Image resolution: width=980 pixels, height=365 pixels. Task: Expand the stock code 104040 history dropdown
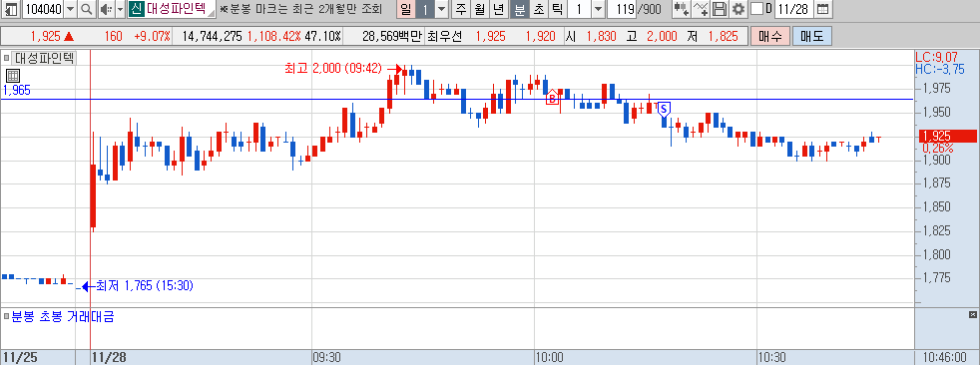(70, 9)
